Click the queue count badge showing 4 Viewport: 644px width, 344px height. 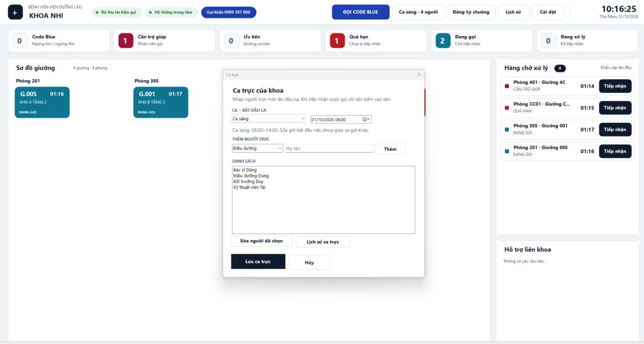click(x=559, y=69)
